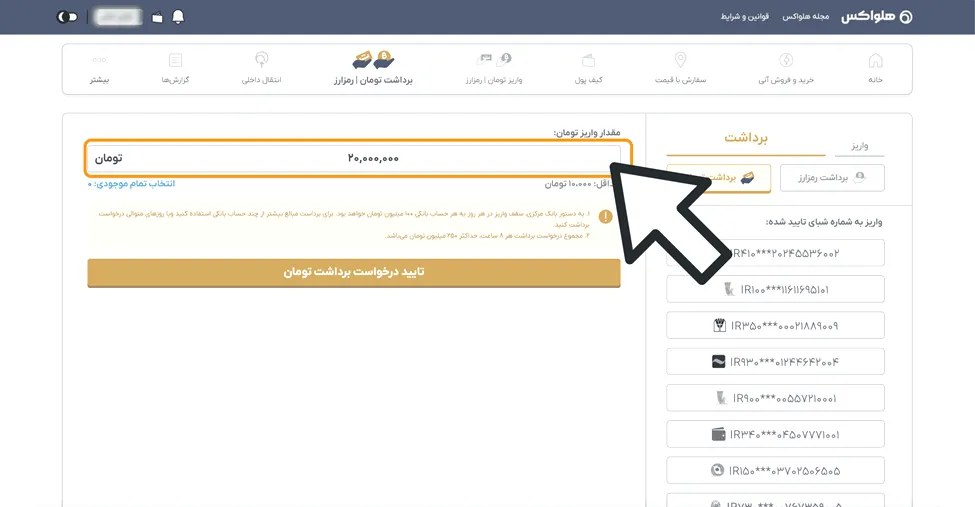Click مقدار واریز تومان label
Viewport: 975px width, 507px height.
click(587, 133)
